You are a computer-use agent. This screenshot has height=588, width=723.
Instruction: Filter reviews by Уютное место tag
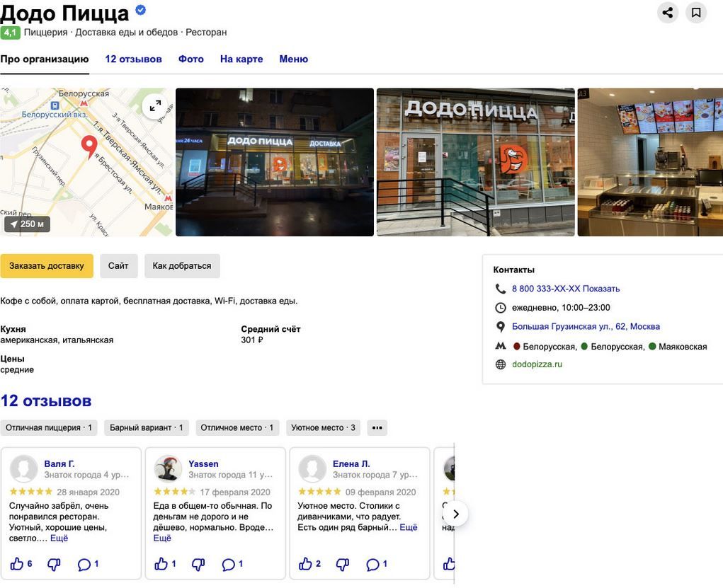tap(323, 427)
